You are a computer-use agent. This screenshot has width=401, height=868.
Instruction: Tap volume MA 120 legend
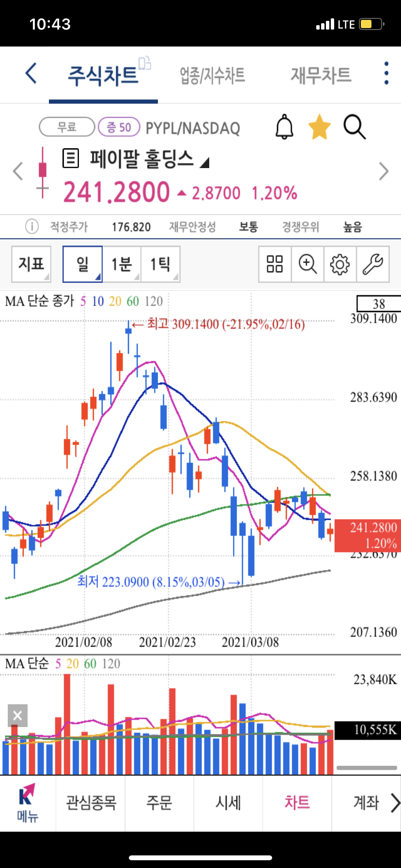pos(111,664)
